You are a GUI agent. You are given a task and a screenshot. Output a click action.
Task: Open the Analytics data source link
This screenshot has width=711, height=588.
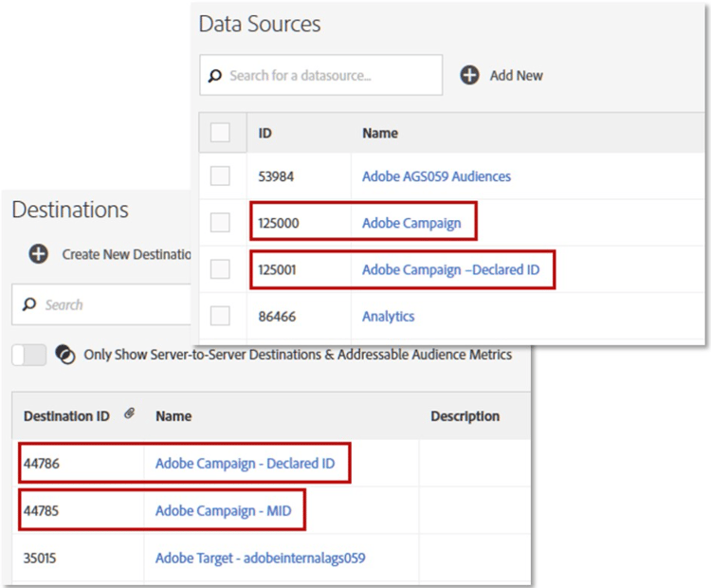tap(388, 316)
